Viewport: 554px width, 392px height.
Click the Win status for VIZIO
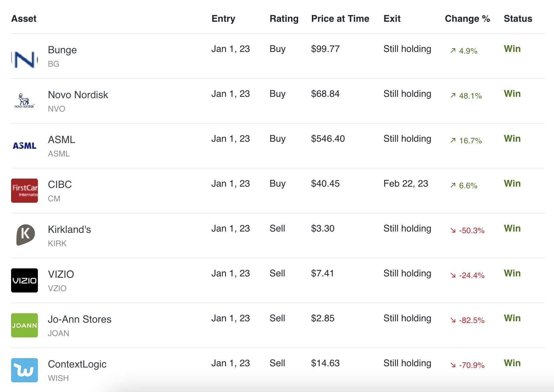click(x=512, y=273)
